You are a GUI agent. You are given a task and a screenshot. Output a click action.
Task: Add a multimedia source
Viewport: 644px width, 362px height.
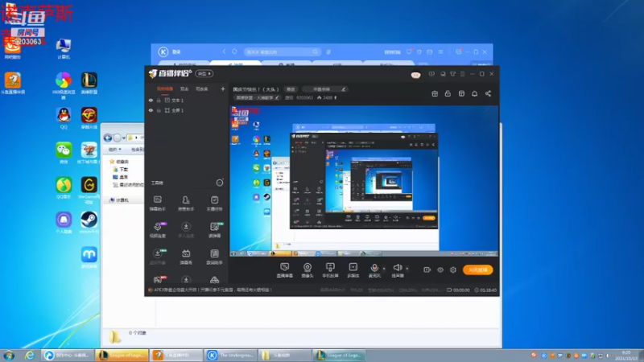(x=353, y=270)
